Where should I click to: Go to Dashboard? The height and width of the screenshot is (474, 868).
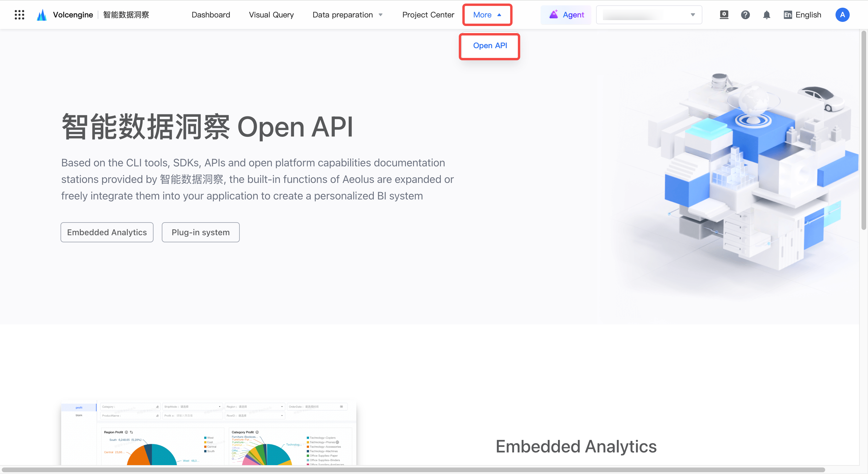211,15
